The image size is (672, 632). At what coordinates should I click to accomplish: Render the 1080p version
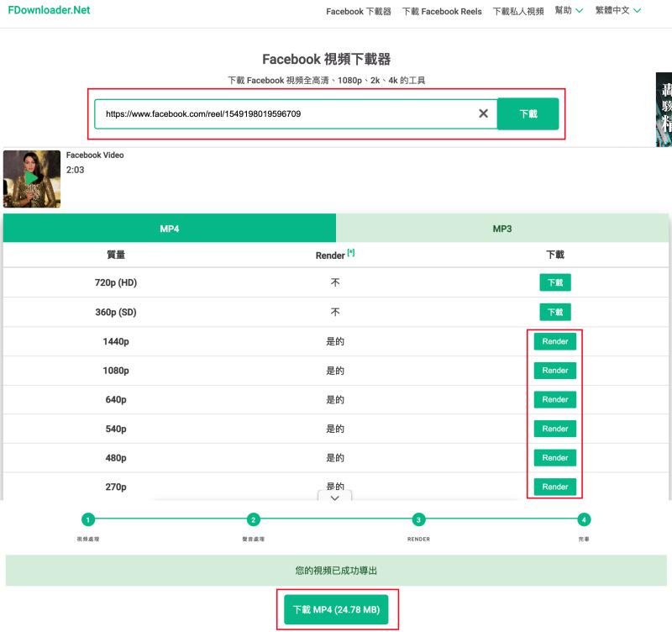pyautogui.click(x=554, y=371)
